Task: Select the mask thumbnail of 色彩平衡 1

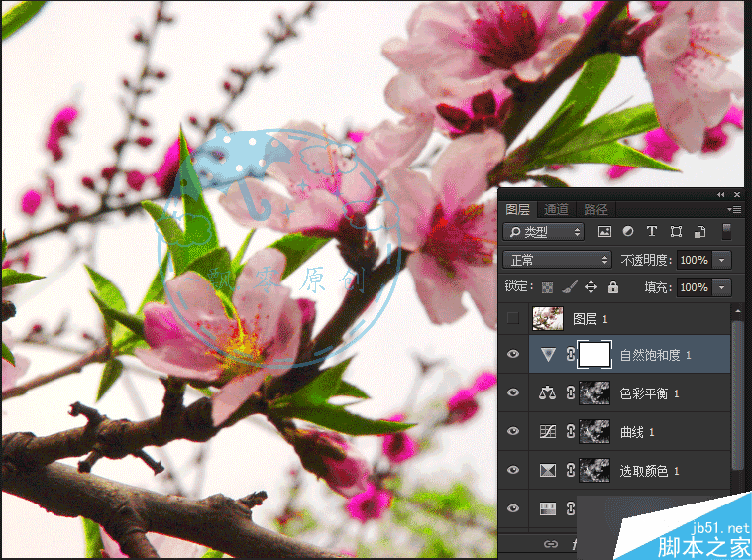Action: click(x=594, y=393)
